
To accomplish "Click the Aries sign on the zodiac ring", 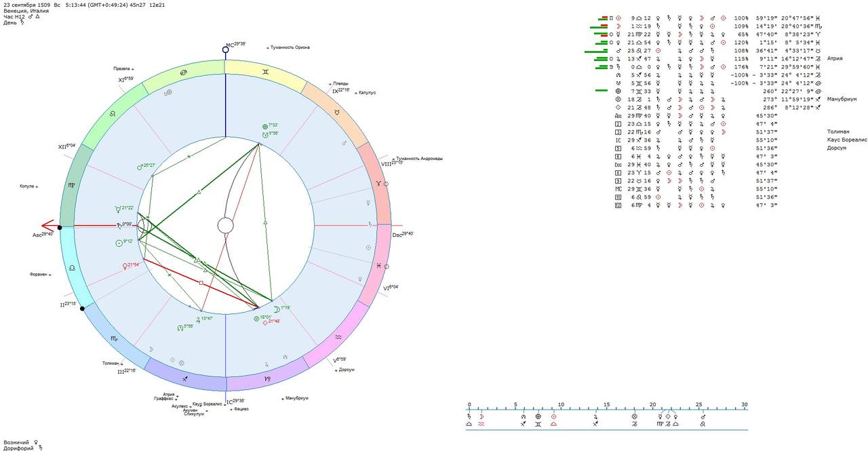I will pyautogui.click(x=378, y=184).
